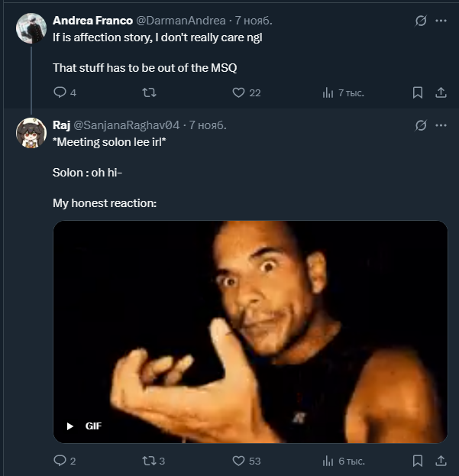The width and height of the screenshot is (459, 476).
Task: View analytics on Andrea Franco's tweet
Action: pyautogui.click(x=328, y=92)
